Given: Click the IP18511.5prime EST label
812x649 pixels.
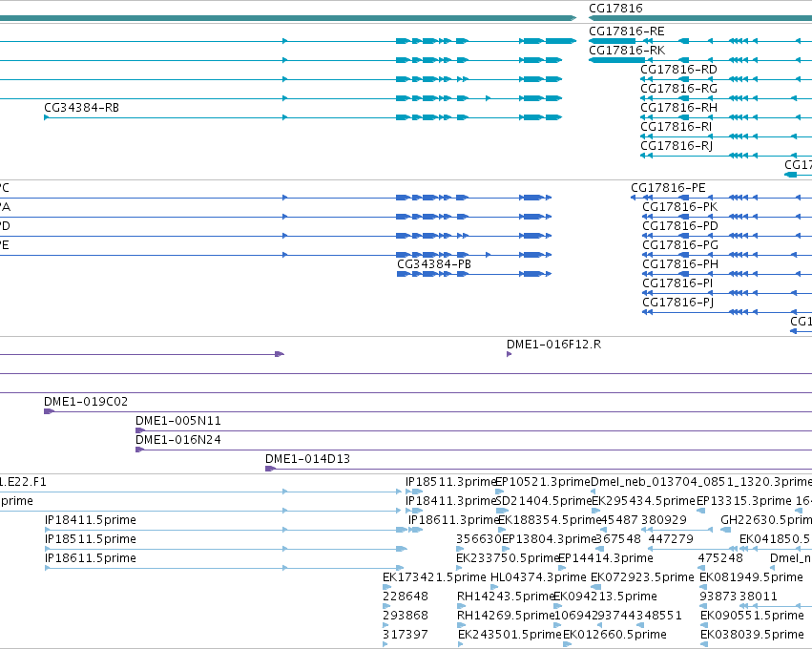Looking at the screenshot, I should (90, 539).
